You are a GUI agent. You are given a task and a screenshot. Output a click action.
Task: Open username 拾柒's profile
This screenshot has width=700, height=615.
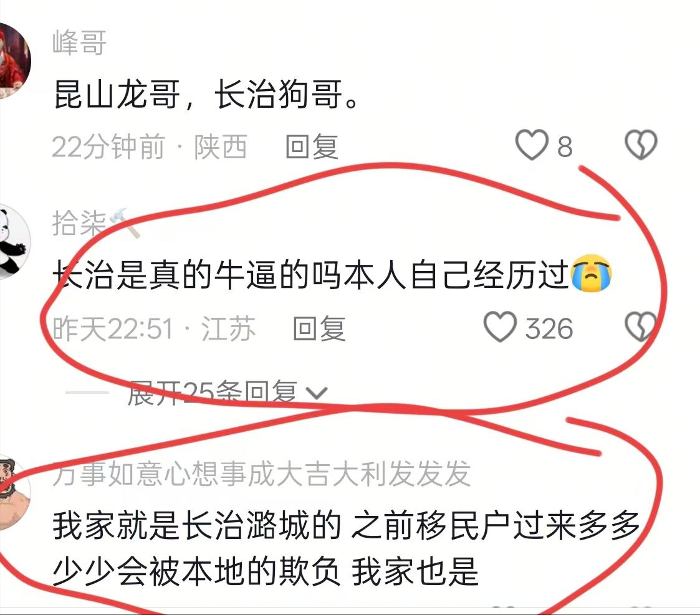[79, 223]
